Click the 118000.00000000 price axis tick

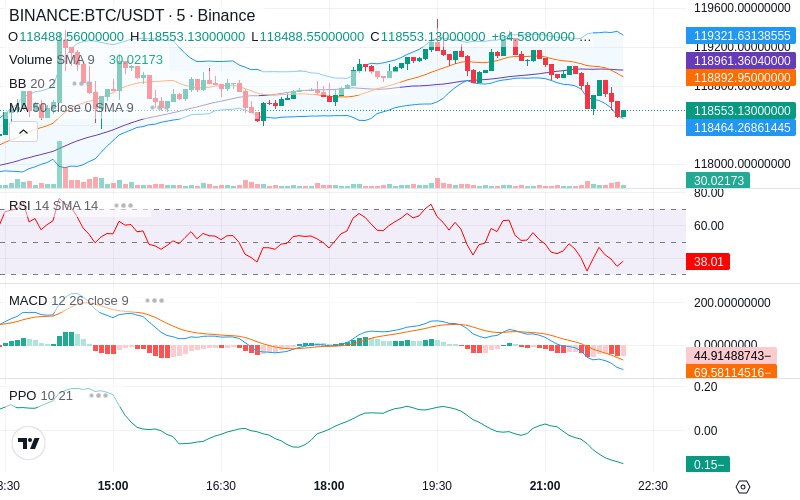pyautogui.click(x=742, y=164)
